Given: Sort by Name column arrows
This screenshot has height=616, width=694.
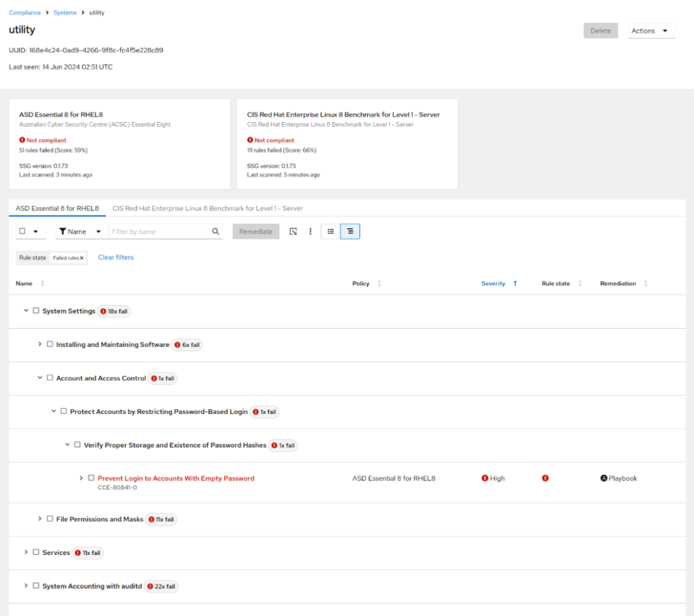Looking at the screenshot, I should click(x=43, y=284).
